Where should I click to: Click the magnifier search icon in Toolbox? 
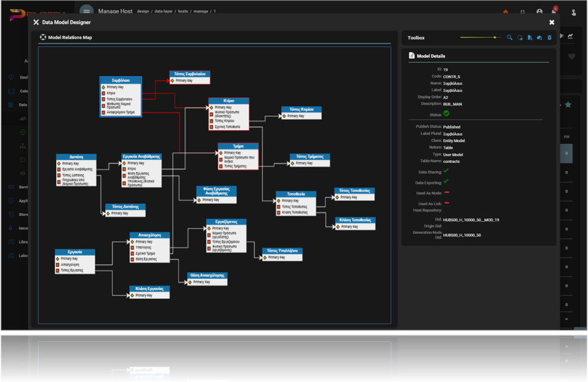(509, 37)
